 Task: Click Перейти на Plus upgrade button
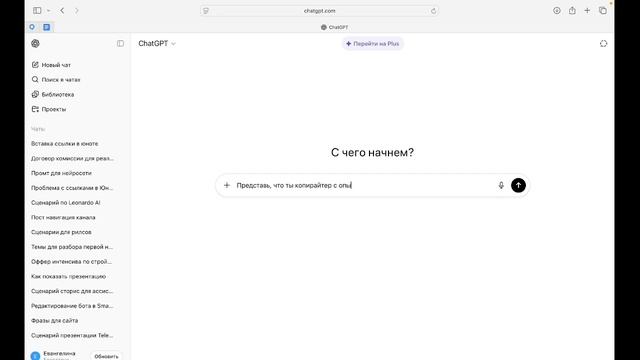click(x=373, y=44)
